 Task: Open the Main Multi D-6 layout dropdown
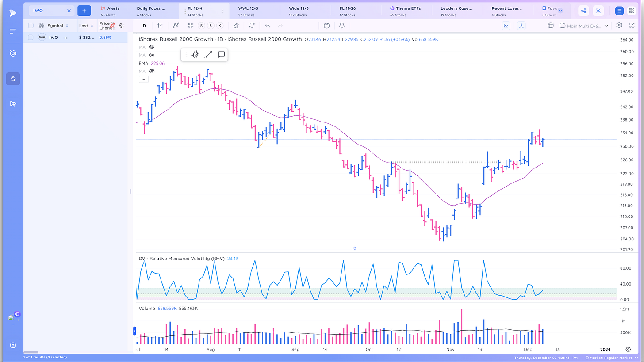point(584,26)
